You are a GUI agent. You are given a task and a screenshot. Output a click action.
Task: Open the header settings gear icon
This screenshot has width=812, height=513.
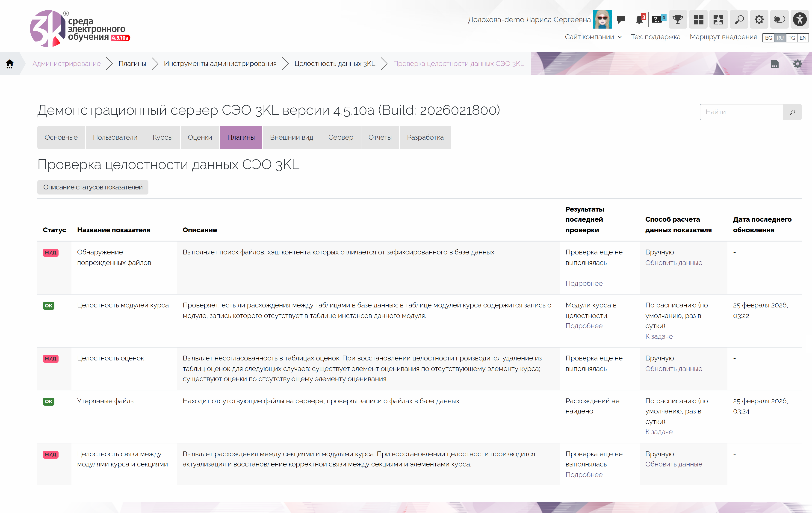click(x=759, y=19)
